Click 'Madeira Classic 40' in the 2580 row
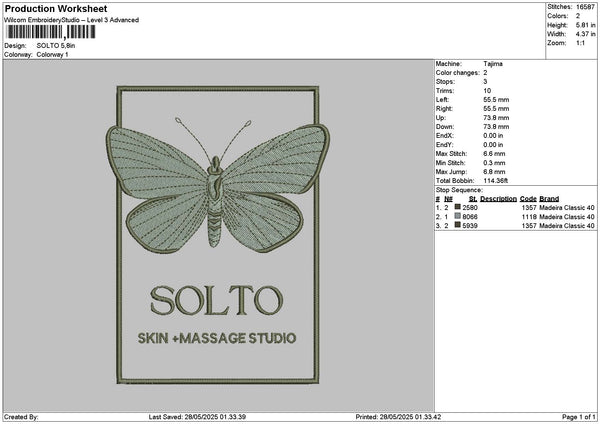Screen dimensions: 600x424 (x=567, y=208)
